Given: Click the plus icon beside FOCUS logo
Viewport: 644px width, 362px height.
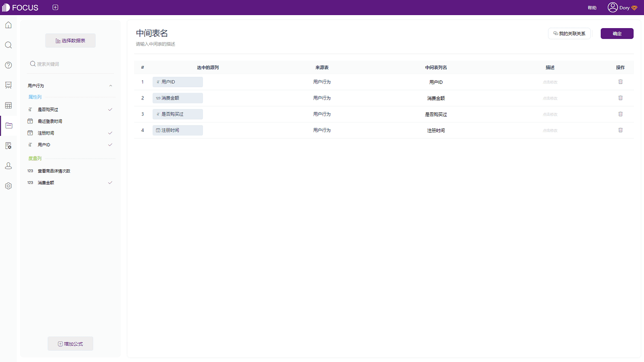Looking at the screenshot, I should [55, 8].
